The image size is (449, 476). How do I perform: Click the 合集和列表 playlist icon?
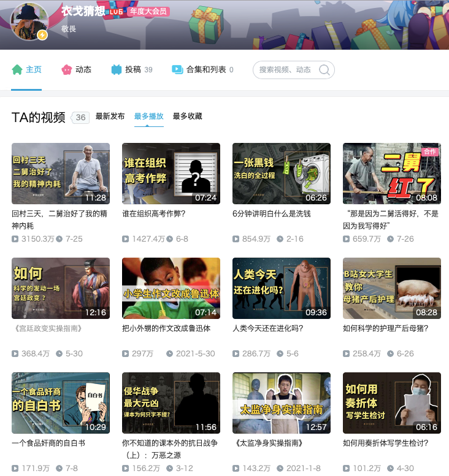point(177,69)
